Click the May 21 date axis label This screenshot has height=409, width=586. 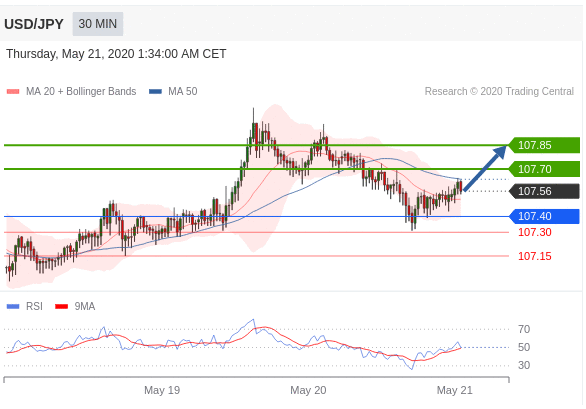click(x=454, y=390)
